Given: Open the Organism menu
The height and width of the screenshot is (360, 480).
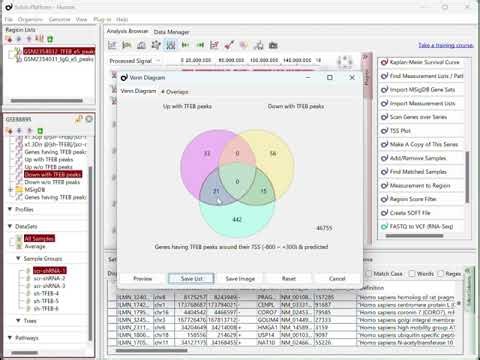Looking at the screenshot, I should pyautogui.click(x=30, y=20).
